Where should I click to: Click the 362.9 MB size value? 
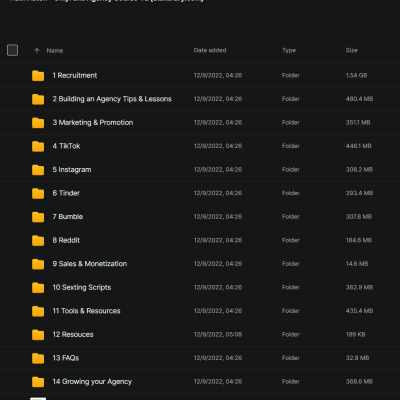point(359,287)
